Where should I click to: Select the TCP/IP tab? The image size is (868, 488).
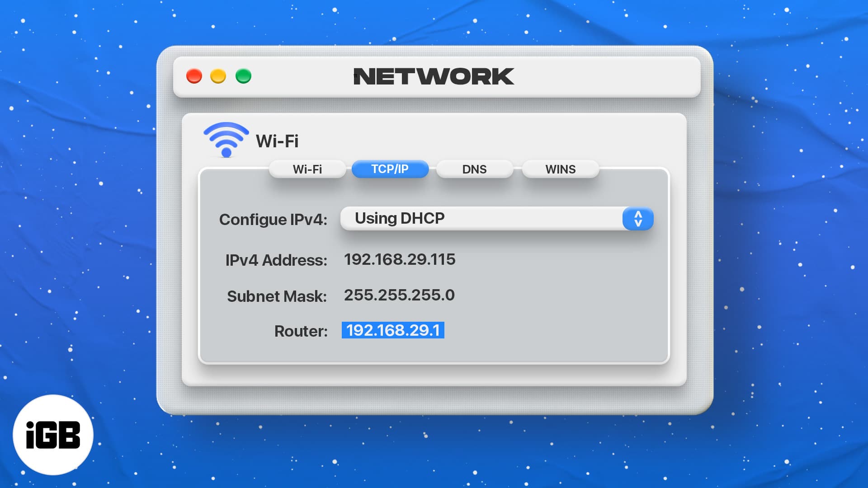tap(390, 169)
